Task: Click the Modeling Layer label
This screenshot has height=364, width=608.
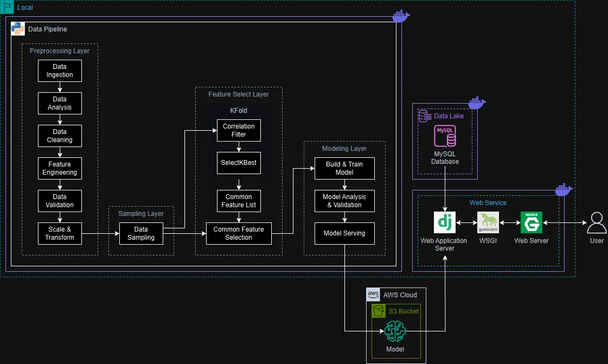Action: click(x=344, y=149)
